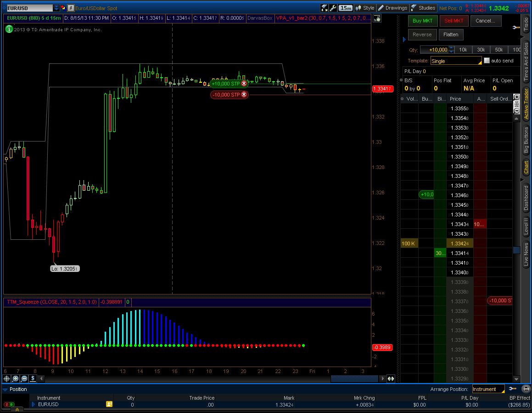The image size is (532, 413).
Task: Click the ask size cell at 1.33434
Action: tap(480, 224)
